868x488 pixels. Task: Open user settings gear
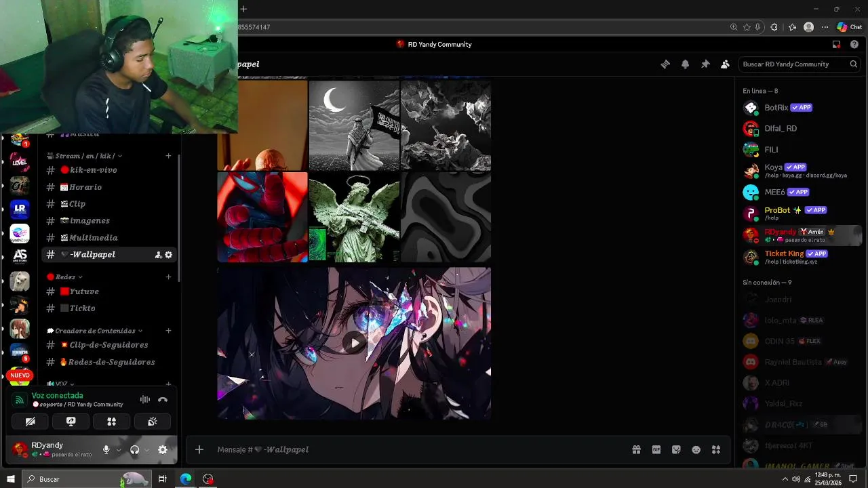[163, 449]
